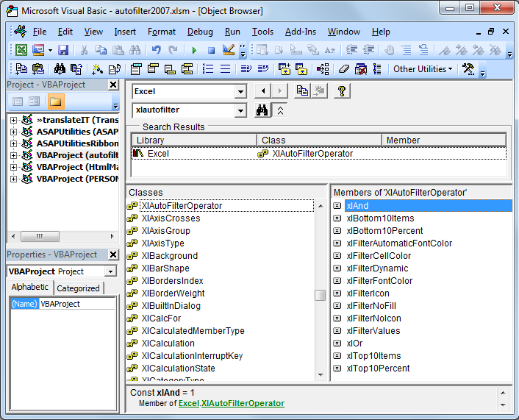The image size is (519, 420).
Task: Follow the XlAutoFilterOperator link in details pane
Action: (243, 403)
